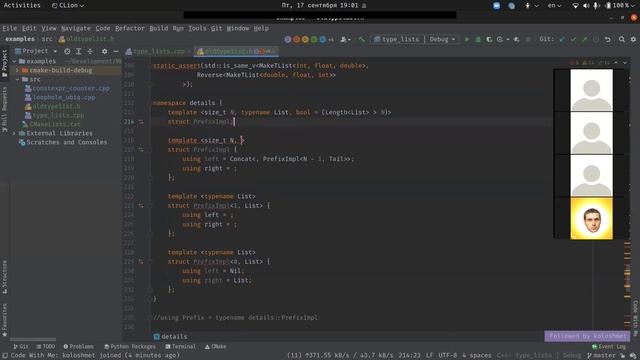
Task: Click the src breadcrumb in navigation bar
Action: pyautogui.click(x=47, y=39)
